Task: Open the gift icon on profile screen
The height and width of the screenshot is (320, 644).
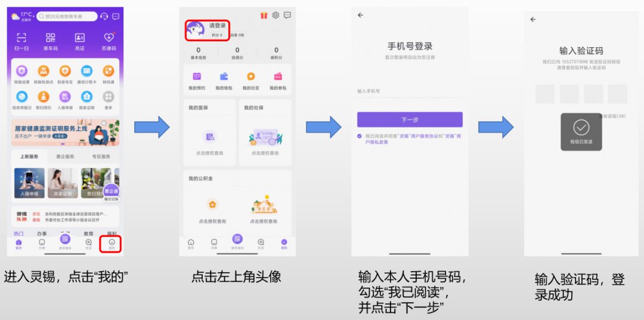Action: pos(264,15)
